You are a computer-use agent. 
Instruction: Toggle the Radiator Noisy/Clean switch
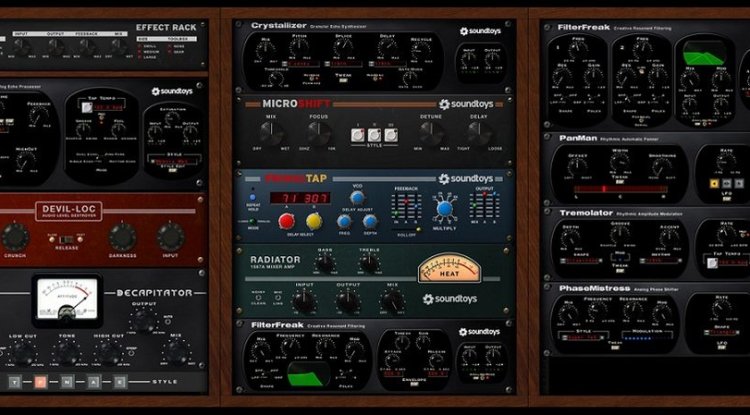tap(258, 297)
